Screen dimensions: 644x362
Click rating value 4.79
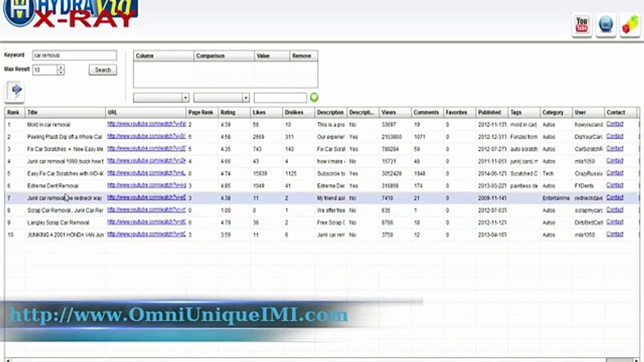(225, 222)
